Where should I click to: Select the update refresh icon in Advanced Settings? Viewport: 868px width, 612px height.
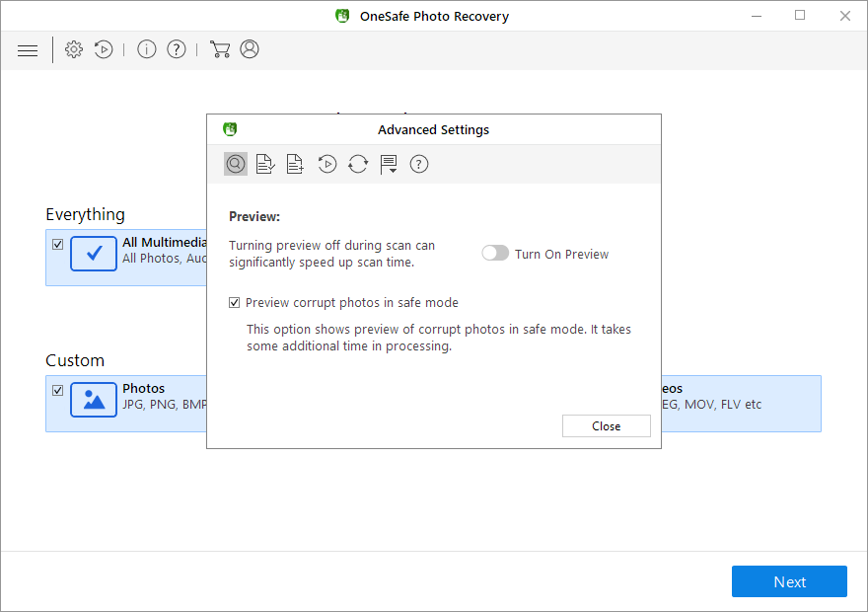tap(356, 164)
